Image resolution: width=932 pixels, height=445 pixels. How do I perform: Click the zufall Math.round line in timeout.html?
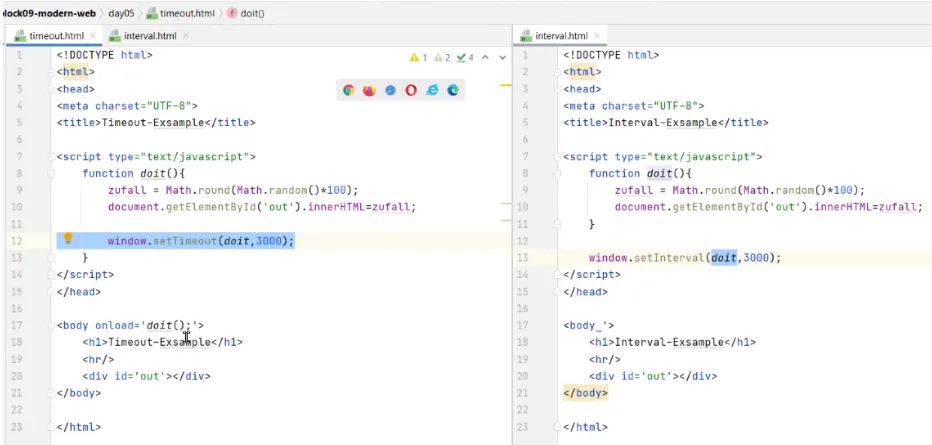233,190
